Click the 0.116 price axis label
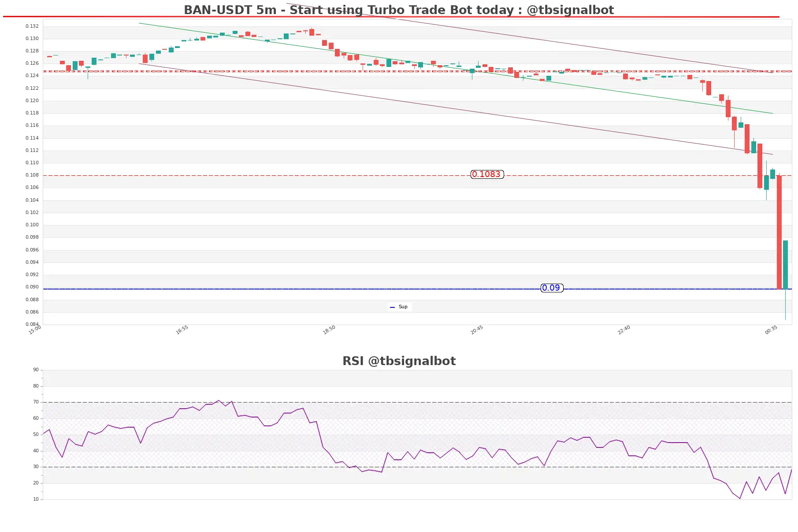This screenshot has width=798, height=532. pos(32,126)
